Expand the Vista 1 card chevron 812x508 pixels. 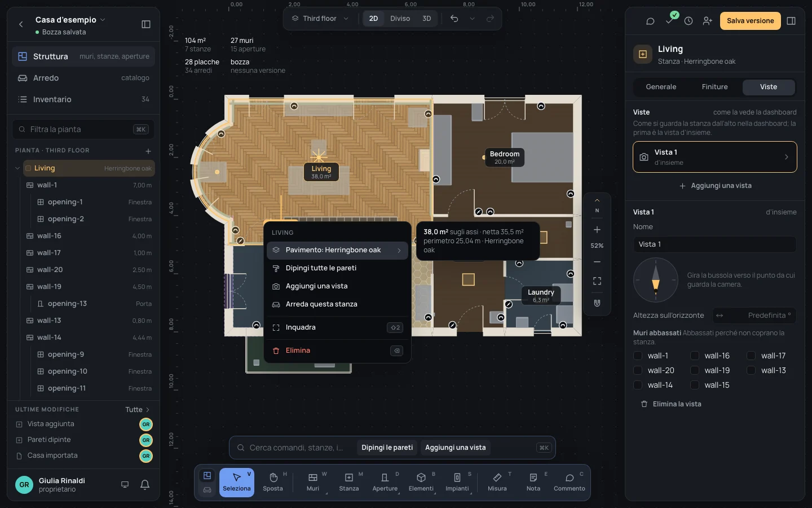[x=787, y=157]
